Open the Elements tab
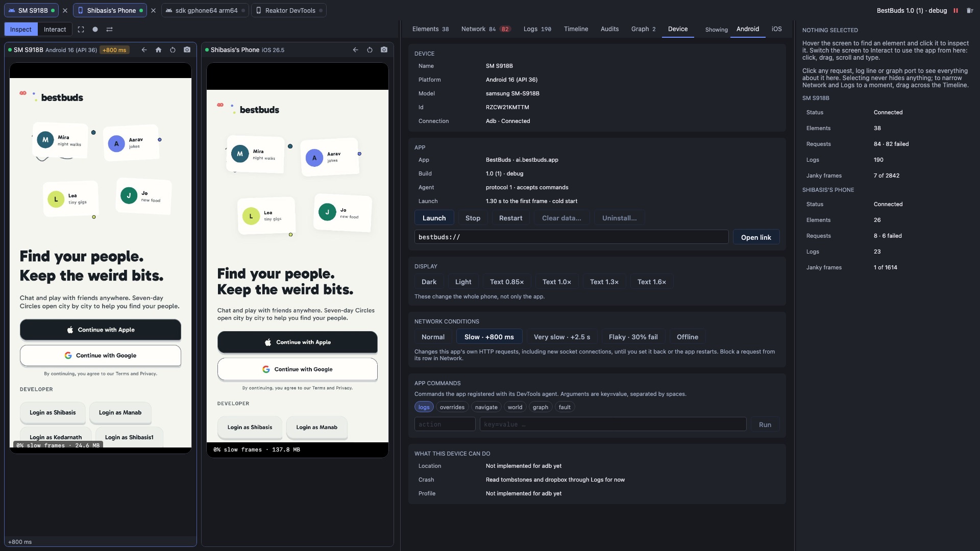This screenshot has height=551, width=980. coord(430,29)
